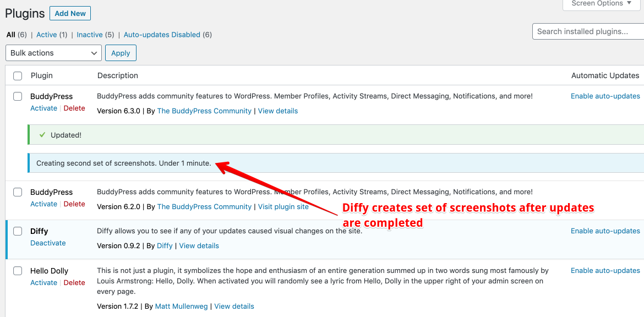Click 'Version 1.7.2' text in Hello Dolly row

click(x=119, y=307)
